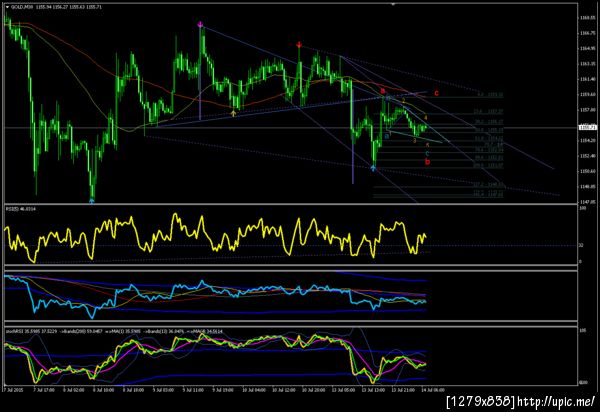Click the orange wave label 3

click(414, 141)
